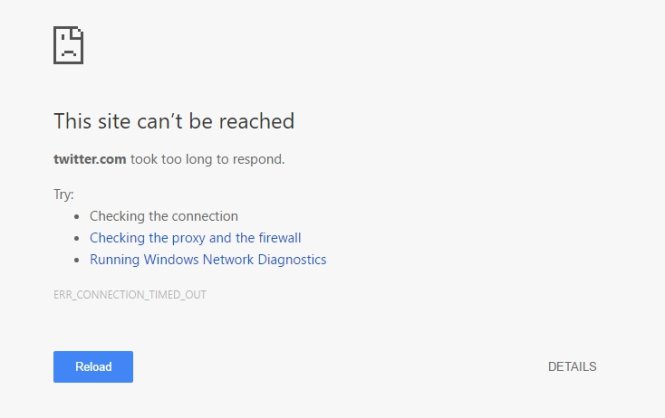Click the sad face page icon
The image size is (665, 418).
(68, 45)
